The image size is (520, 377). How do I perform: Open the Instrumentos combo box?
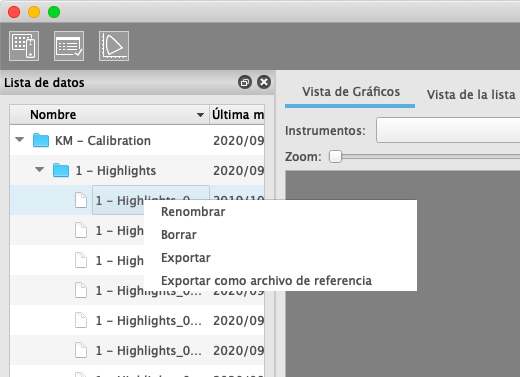[448, 130]
